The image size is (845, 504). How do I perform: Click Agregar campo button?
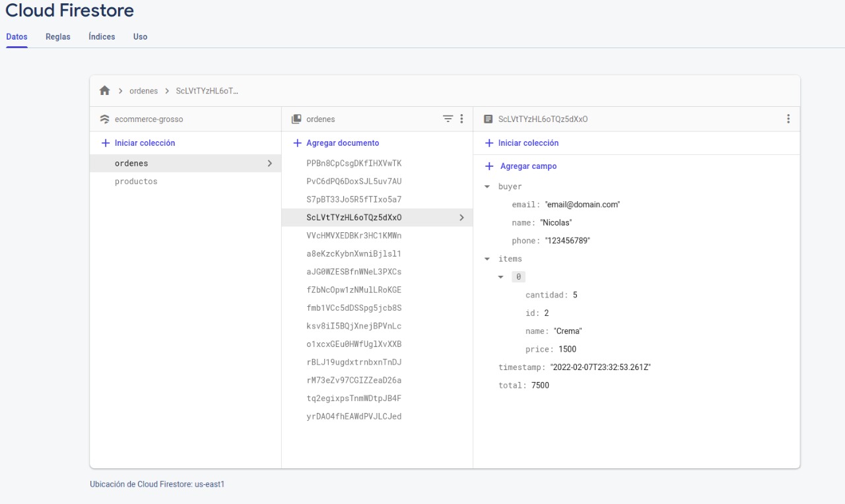pos(528,166)
